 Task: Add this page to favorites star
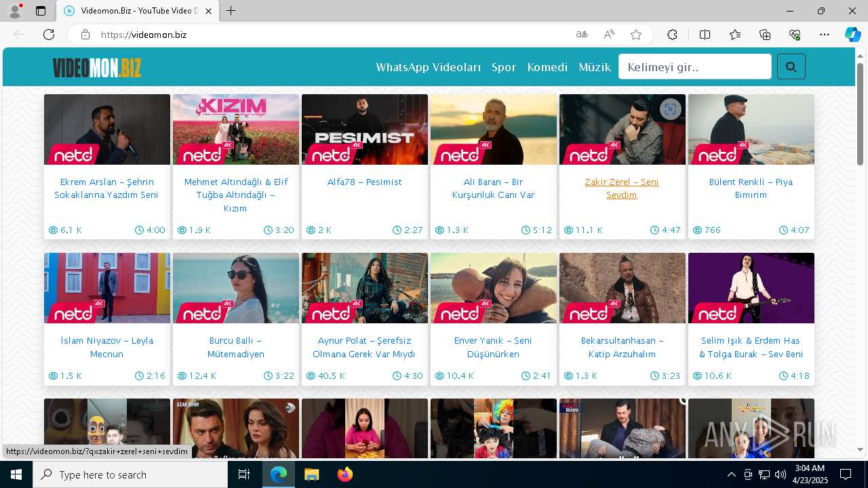click(636, 35)
